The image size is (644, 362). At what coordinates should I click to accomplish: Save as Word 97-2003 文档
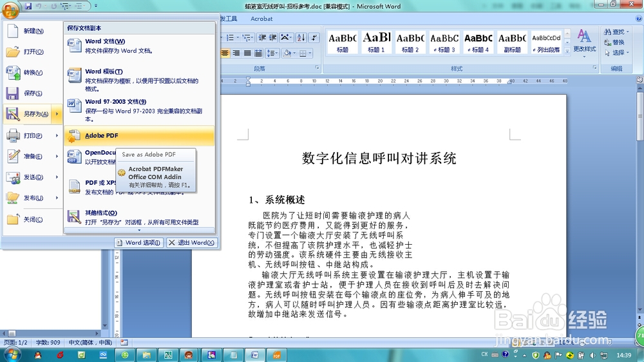139,110
